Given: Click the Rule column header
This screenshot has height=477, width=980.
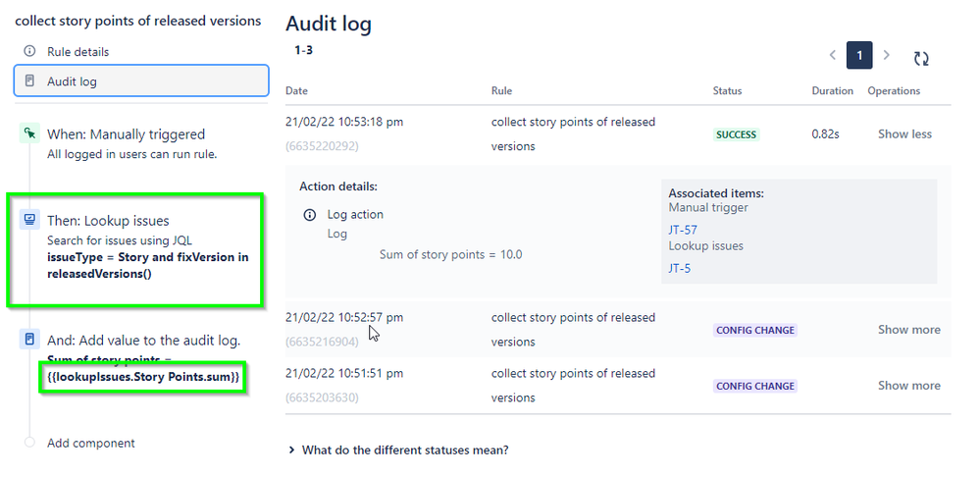Looking at the screenshot, I should pos(501,90).
